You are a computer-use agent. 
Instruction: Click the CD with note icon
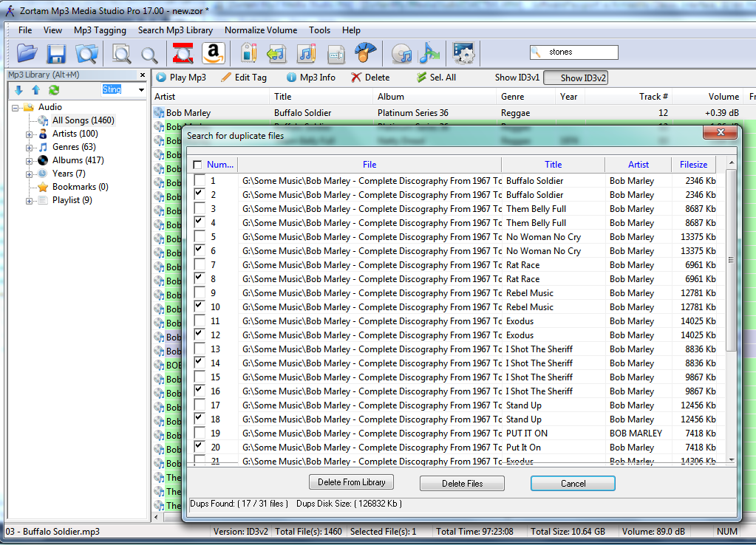[x=401, y=54]
